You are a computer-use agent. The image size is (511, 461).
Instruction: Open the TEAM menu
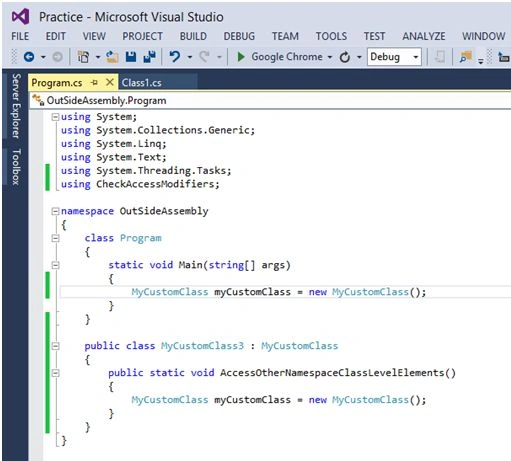coord(285,36)
